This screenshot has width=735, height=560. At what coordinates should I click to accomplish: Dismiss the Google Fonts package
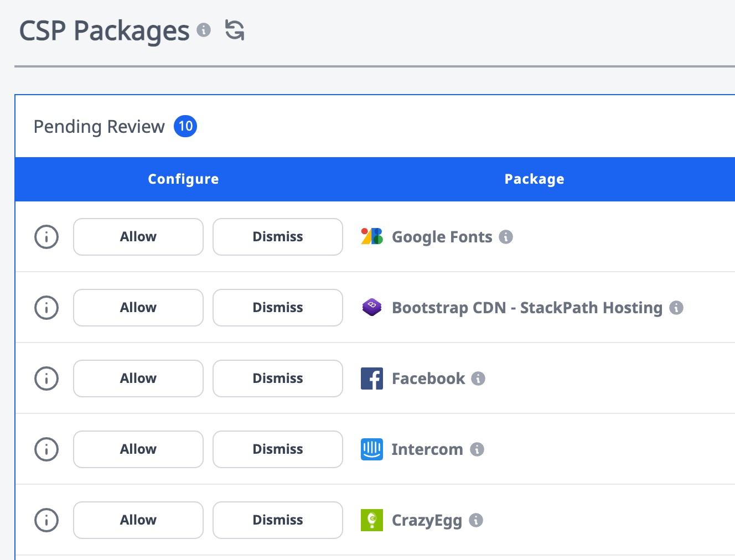[x=278, y=237]
